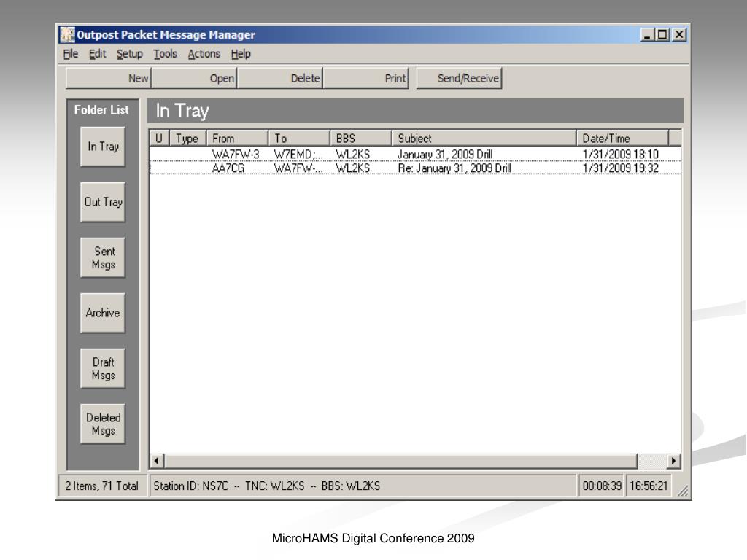Open the Setup menu
Viewport: 747px width, 560px height.
(x=130, y=54)
